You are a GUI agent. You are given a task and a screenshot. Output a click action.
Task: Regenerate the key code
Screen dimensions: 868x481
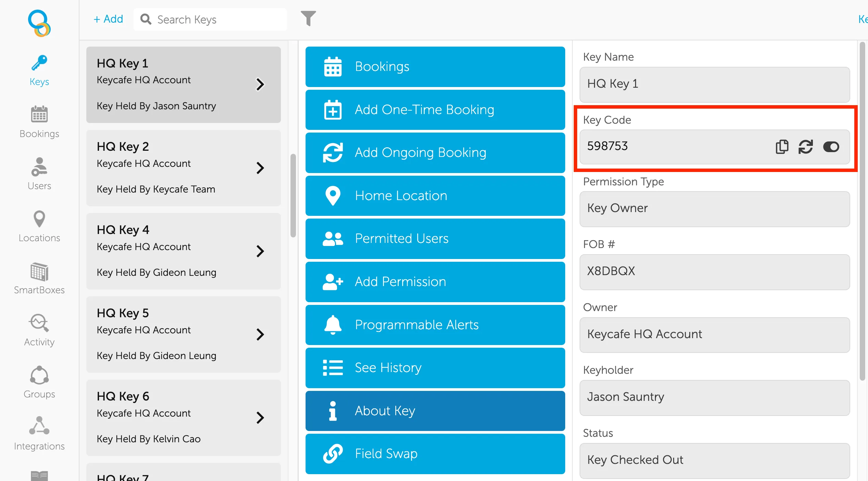coord(806,147)
